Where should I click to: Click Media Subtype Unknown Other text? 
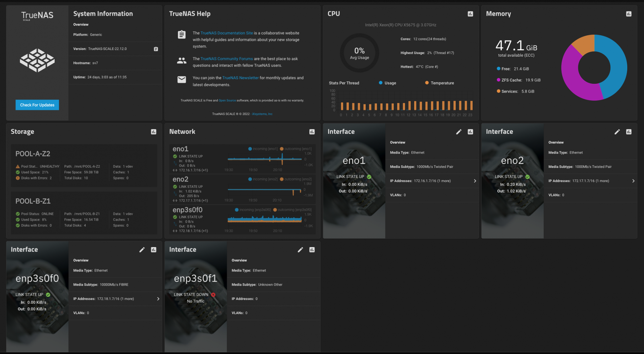click(257, 285)
